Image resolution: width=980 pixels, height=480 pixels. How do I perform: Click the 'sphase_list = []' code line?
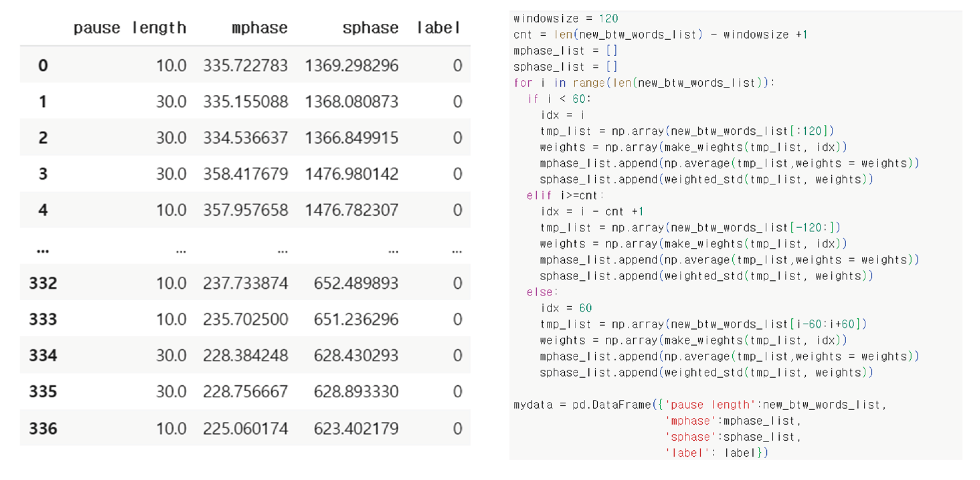point(565,66)
